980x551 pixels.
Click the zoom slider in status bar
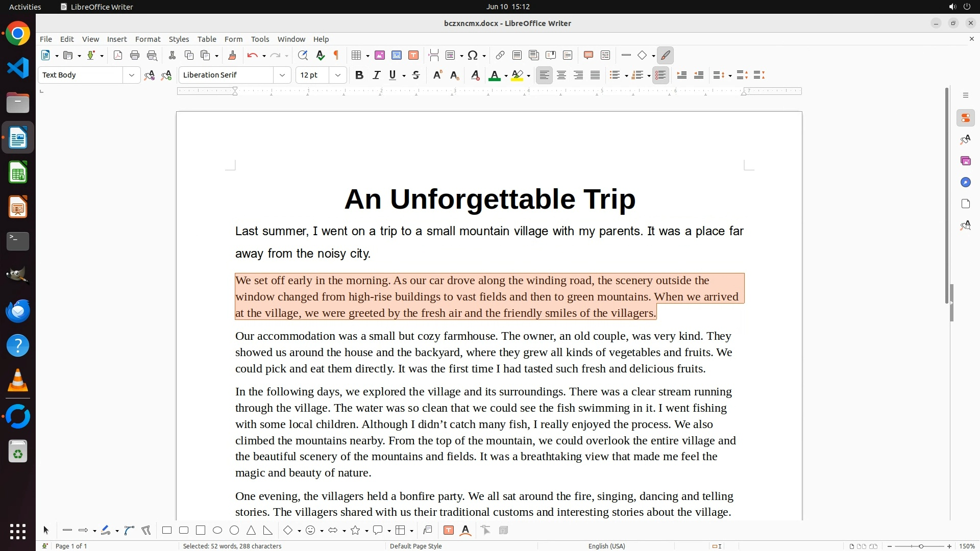[920, 546]
